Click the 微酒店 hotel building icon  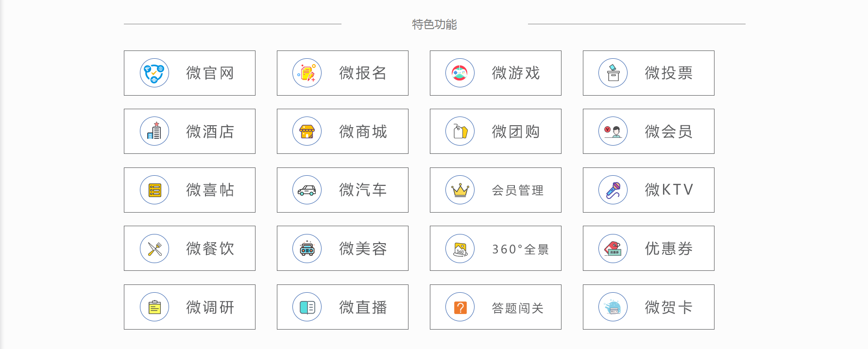point(154,132)
